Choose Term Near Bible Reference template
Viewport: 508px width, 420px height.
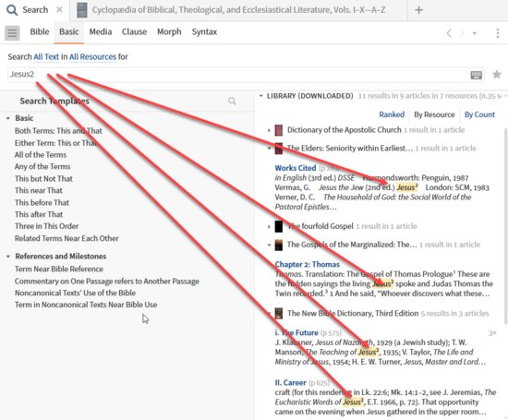point(59,269)
